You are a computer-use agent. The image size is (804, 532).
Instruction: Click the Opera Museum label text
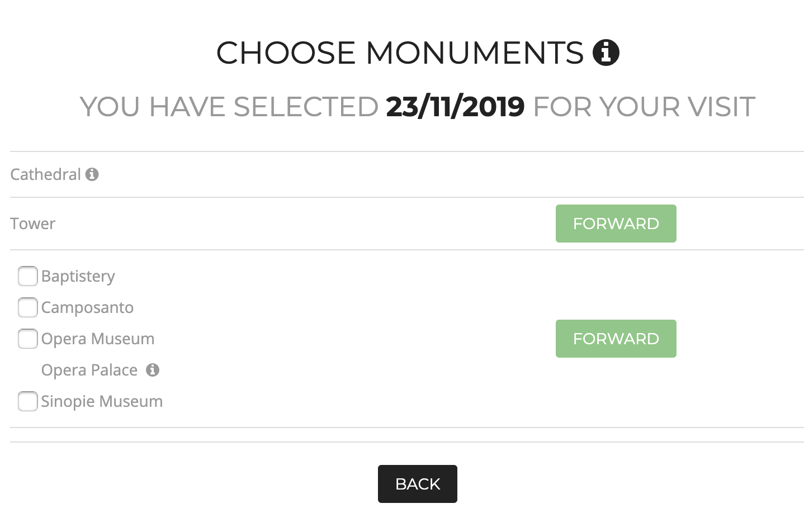tap(98, 339)
